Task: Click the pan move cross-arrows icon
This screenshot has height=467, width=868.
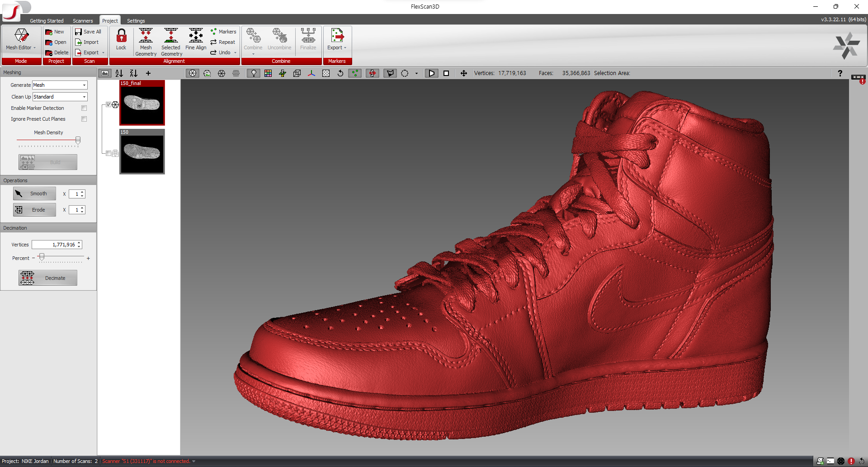Action: pos(464,73)
